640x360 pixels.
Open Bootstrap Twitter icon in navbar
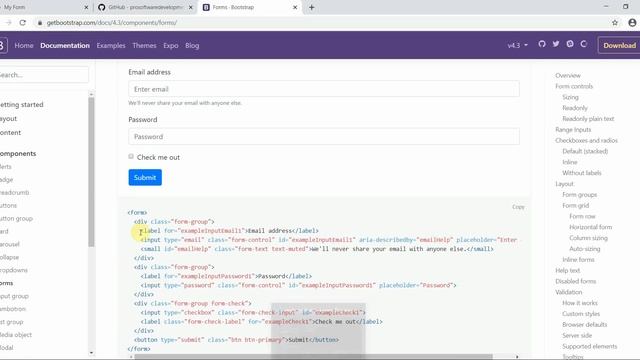coord(556,44)
